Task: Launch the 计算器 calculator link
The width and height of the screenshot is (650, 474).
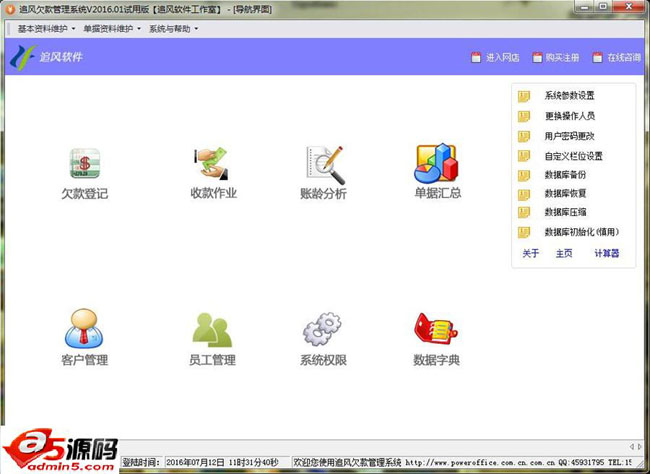Action: click(x=607, y=253)
